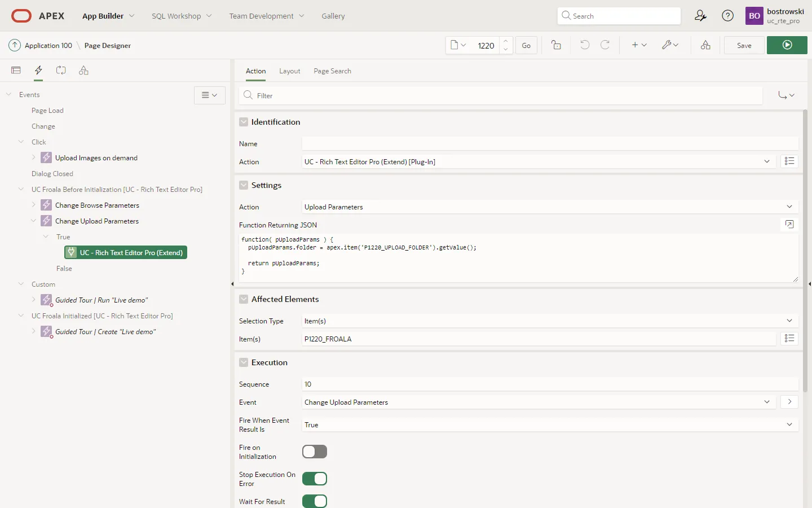The width and height of the screenshot is (812, 508).
Task: Open the Selection Type dropdown
Action: (x=550, y=321)
